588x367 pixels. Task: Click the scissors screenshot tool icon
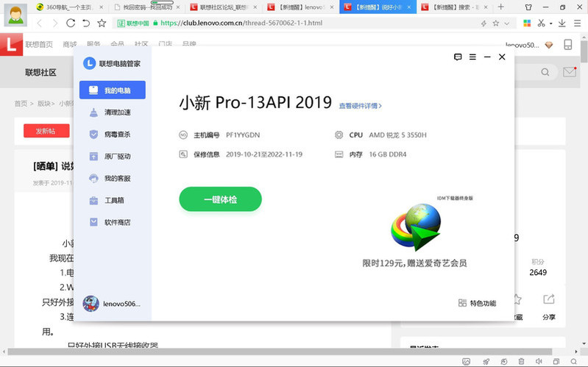541,24
